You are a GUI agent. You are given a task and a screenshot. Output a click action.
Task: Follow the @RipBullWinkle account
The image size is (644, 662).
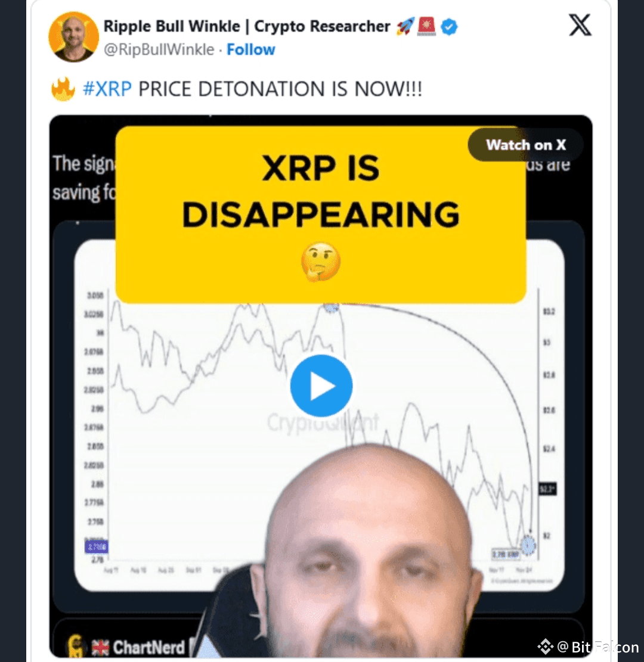[x=250, y=50]
